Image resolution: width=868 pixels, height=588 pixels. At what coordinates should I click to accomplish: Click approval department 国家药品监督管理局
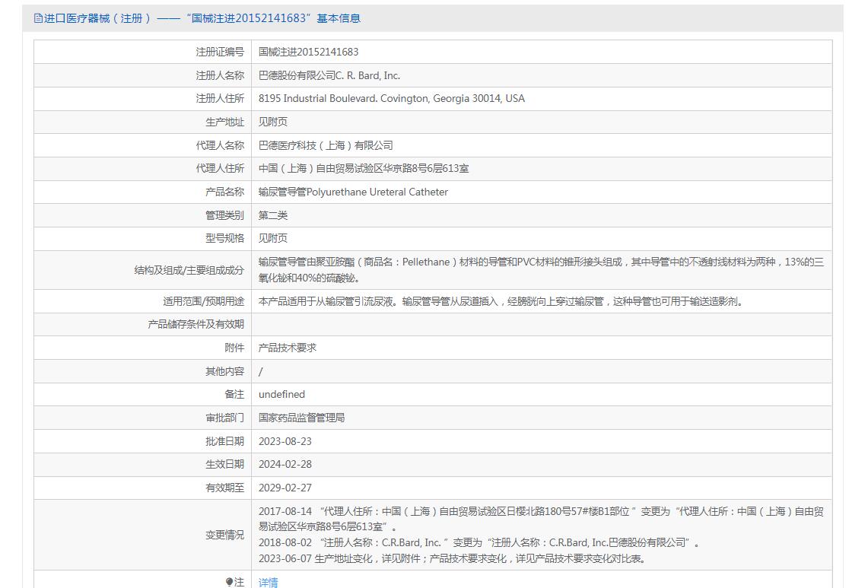coord(302,418)
